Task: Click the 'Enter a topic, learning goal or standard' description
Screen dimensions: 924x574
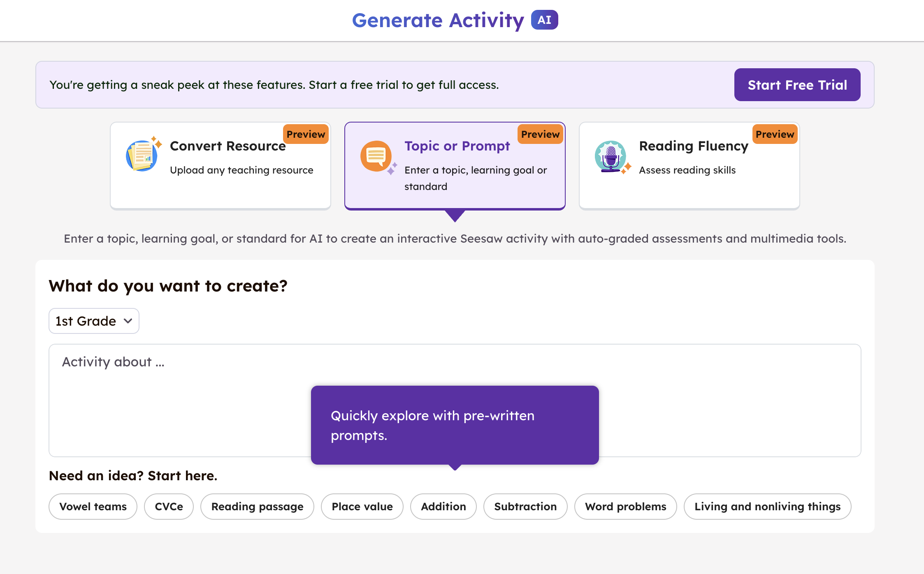Action: pyautogui.click(x=476, y=178)
